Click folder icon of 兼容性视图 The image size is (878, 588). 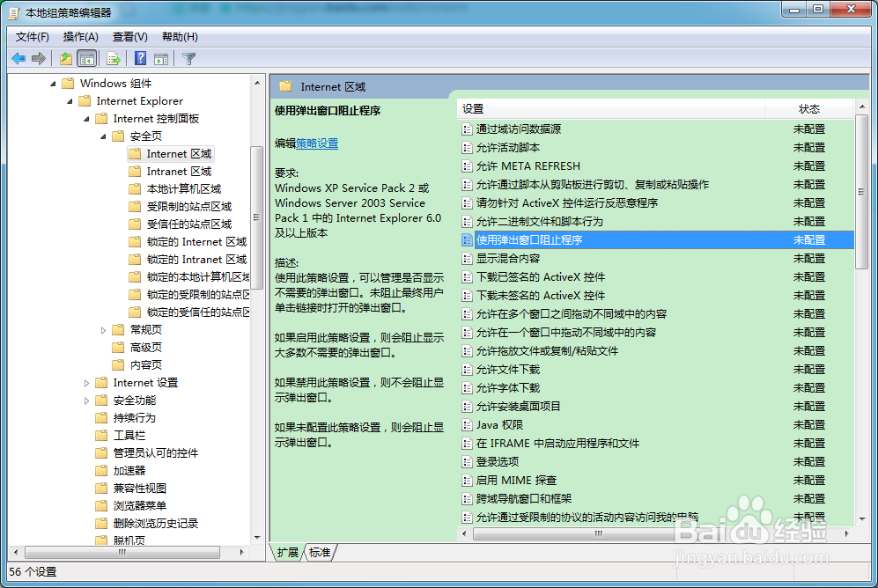pyautogui.click(x=101, y=489)
